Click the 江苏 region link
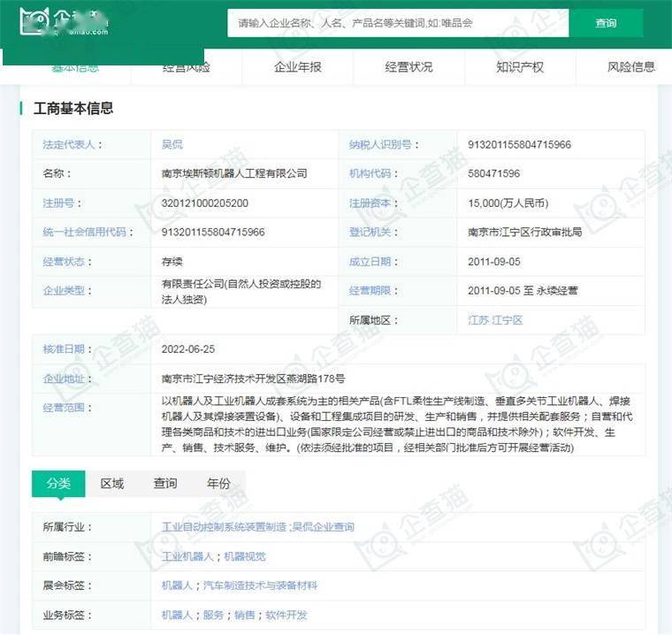672x635 pixels. [477, 319]
